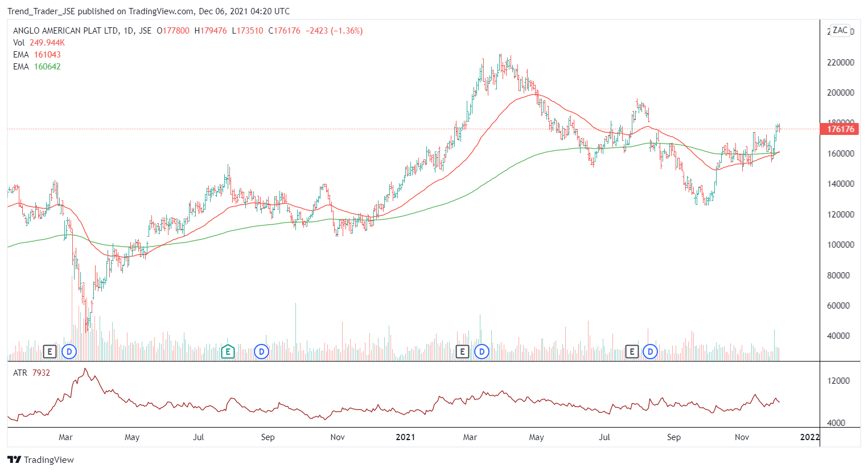Click the green EMA 160642 legend entry
868x472 pixels.
click(x=37, y=67)
